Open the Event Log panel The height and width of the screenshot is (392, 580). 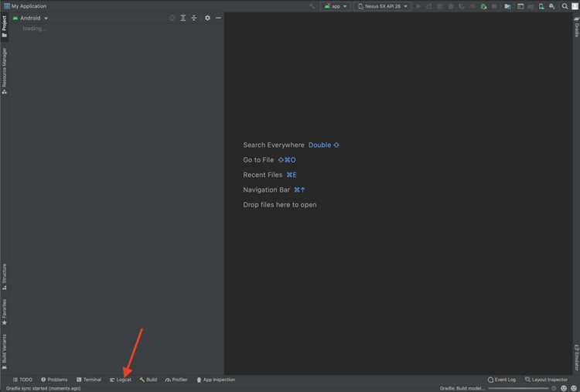click(x=502, y=380)
